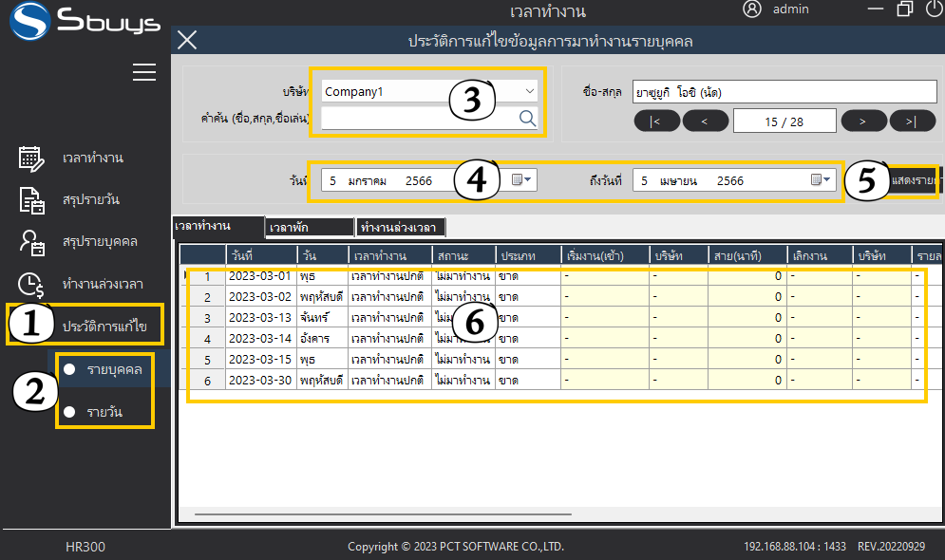The image size is (945, 560).
Task: Expand the Company1 dropdown
Action: 529,91
